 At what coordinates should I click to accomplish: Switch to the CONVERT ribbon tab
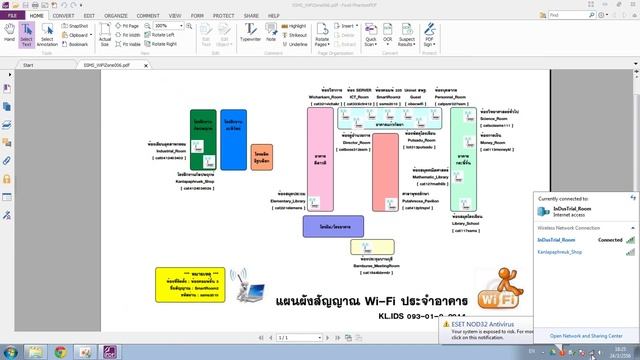(x=63, y=16)
